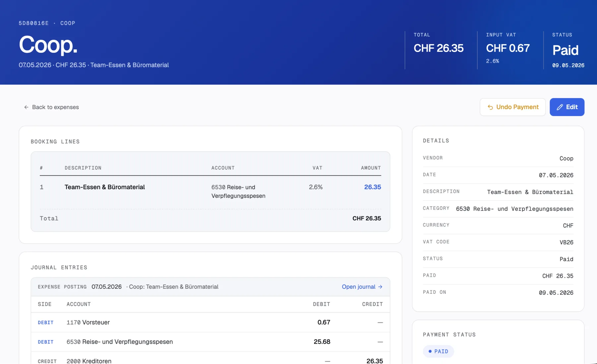Image resolution: width=597 pixels, height=364 pixels.
Task: Click the 1170 Vorsteuer journal row
Action: coord(210,323)
